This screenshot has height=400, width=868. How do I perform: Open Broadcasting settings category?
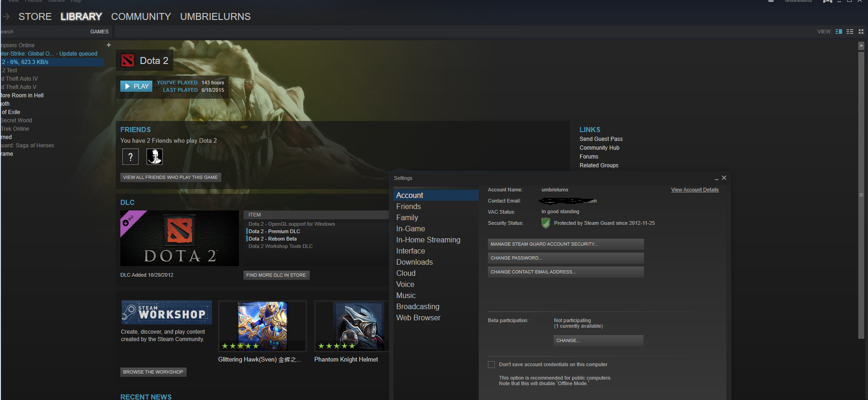point(436,306)
